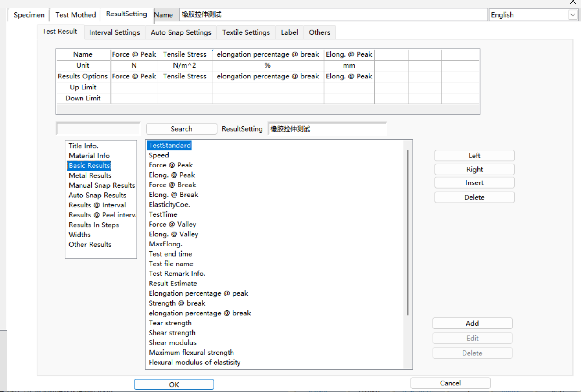Click the Search button
The height and width of the screenshot is (392, 581).
[181, 129]
